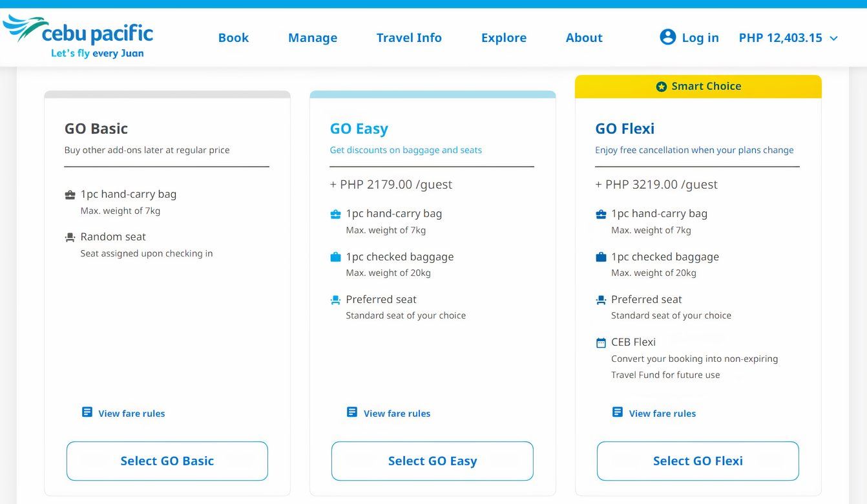The width and height of the screenshot is (867, 504).
Task: Select the GO Easy fare
Action: 432,461
